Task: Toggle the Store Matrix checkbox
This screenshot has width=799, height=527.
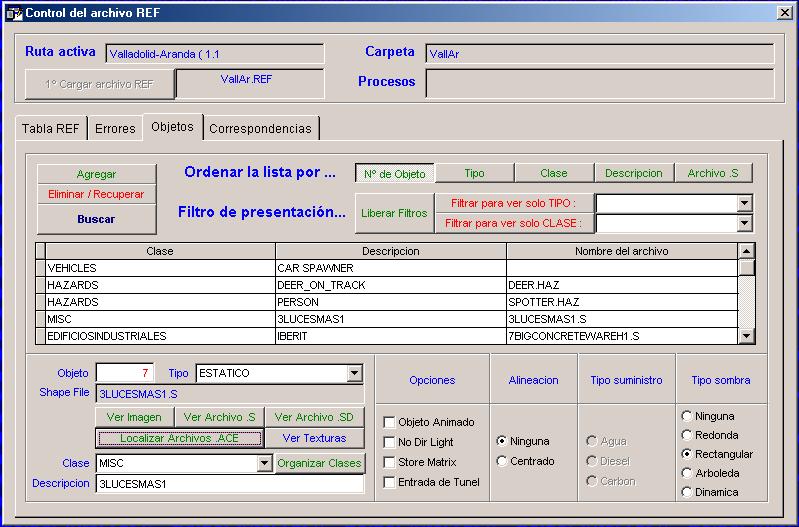Action: 390,462
